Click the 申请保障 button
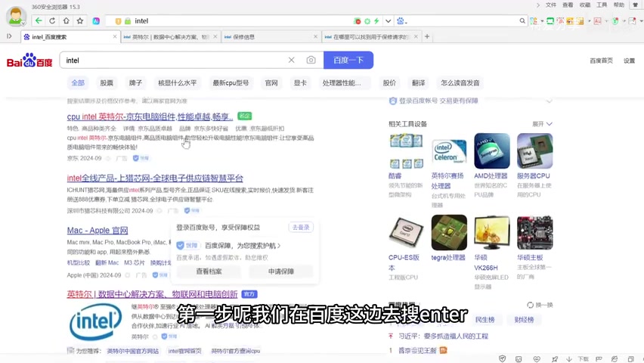 (281, 271)
